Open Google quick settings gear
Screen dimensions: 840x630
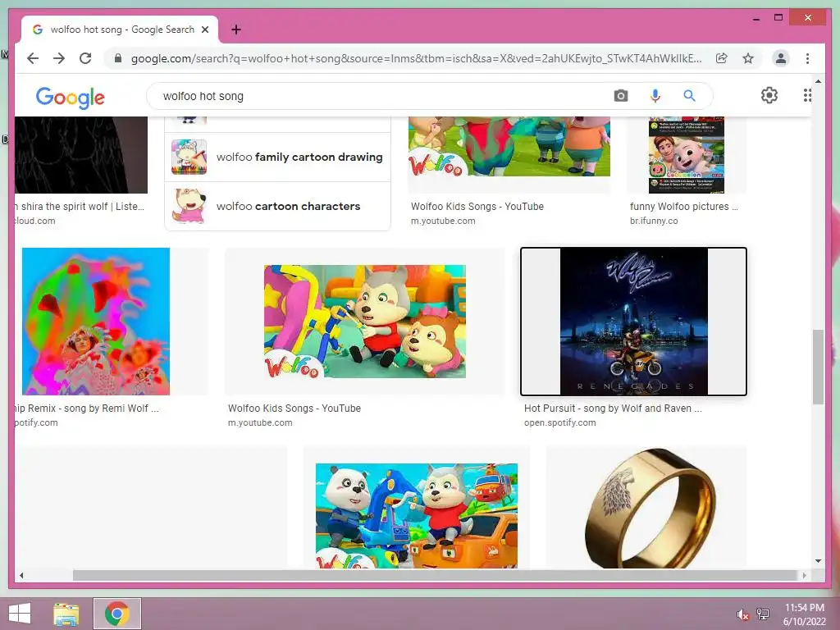coord(769,95)
